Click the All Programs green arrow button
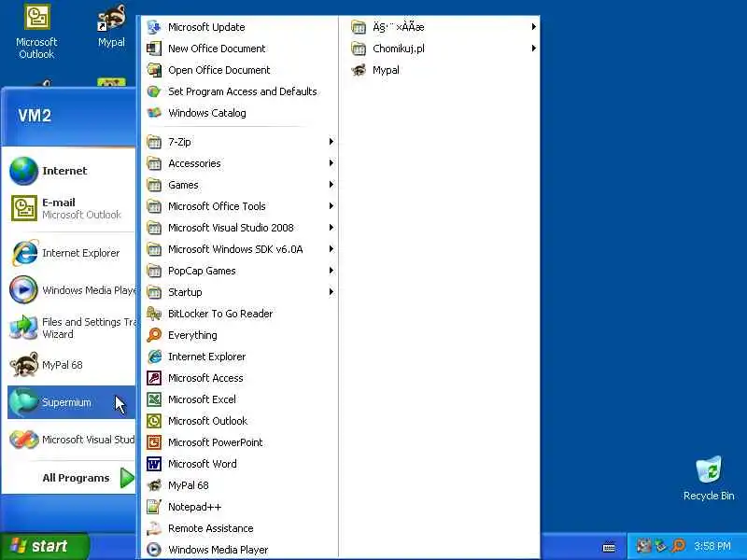 pyautogui.click(x=127, y=478)
